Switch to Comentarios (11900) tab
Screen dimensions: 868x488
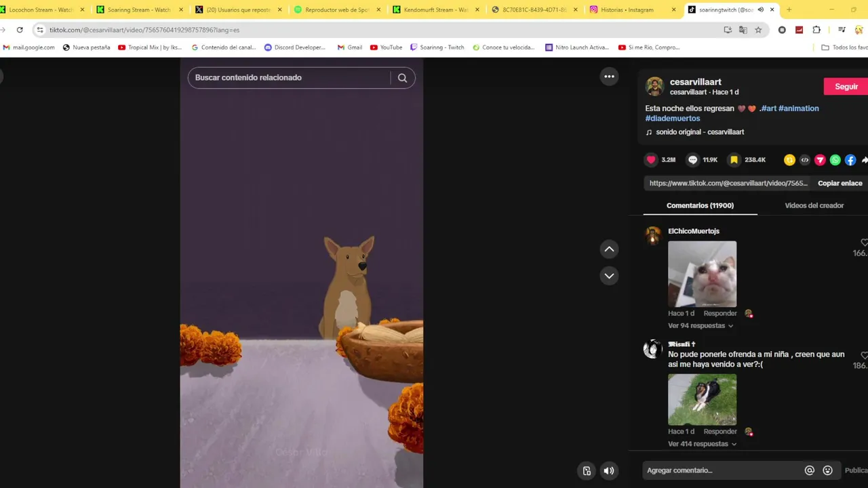700,205
